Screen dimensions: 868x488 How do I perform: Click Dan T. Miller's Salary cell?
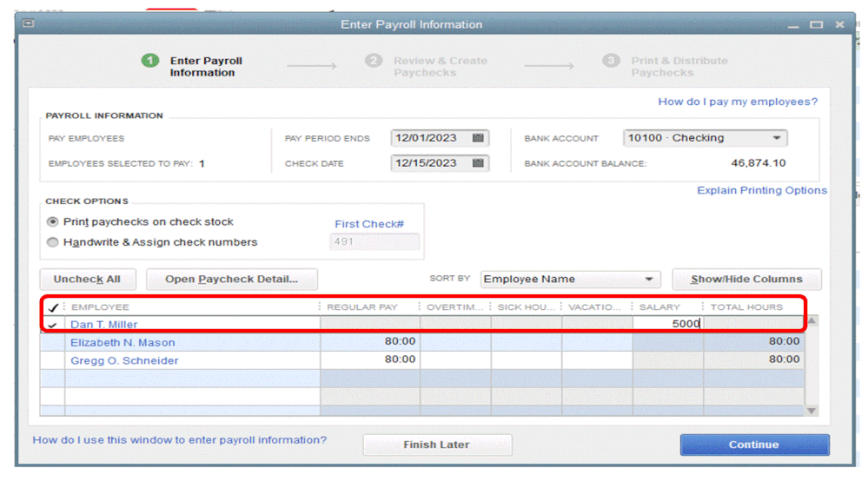(x=668, y=324)
